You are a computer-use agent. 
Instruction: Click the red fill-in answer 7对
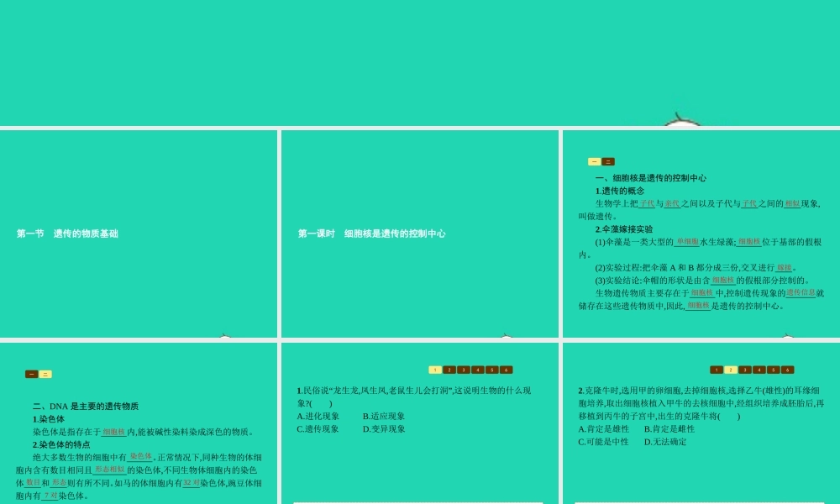[50, 496]
